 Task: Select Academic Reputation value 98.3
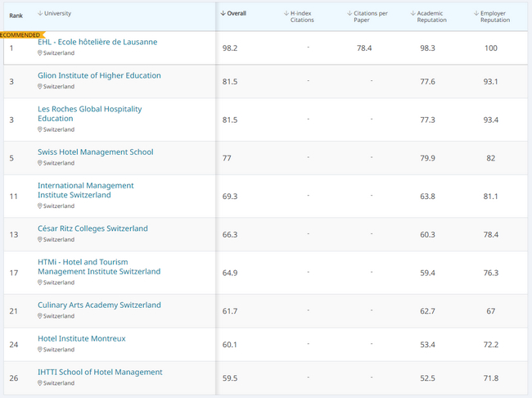click(427, 48)
